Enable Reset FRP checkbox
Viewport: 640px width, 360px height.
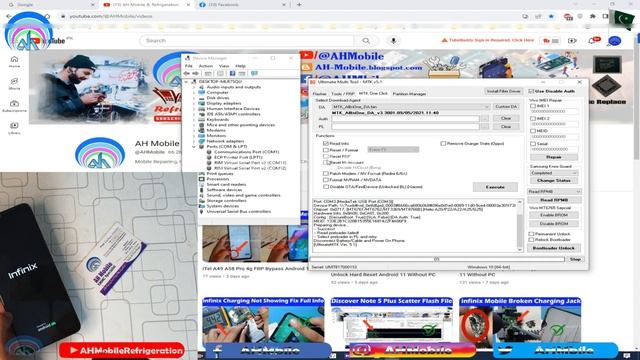[x=326, y=156]
